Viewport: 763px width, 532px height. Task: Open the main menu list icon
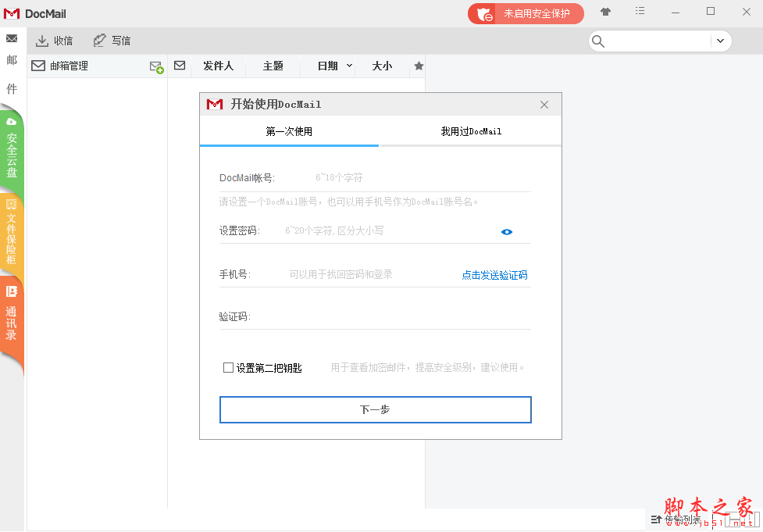point(640,12)
